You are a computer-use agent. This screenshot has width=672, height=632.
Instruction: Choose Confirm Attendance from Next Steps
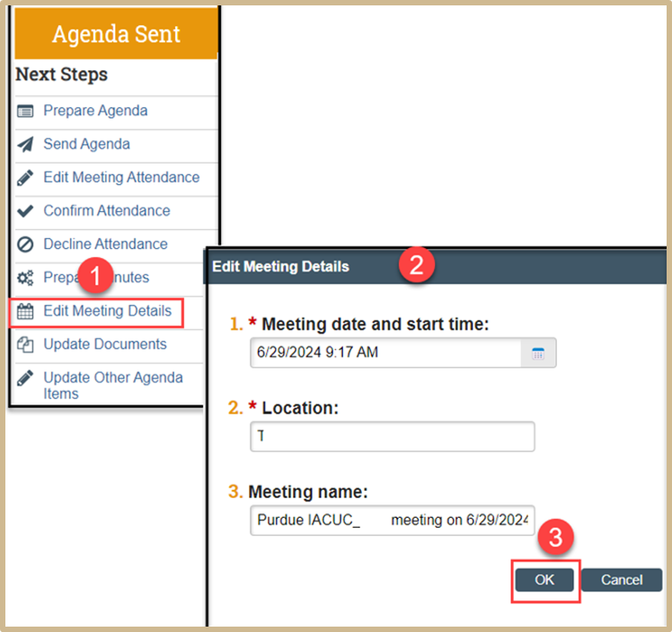[106, 210]
